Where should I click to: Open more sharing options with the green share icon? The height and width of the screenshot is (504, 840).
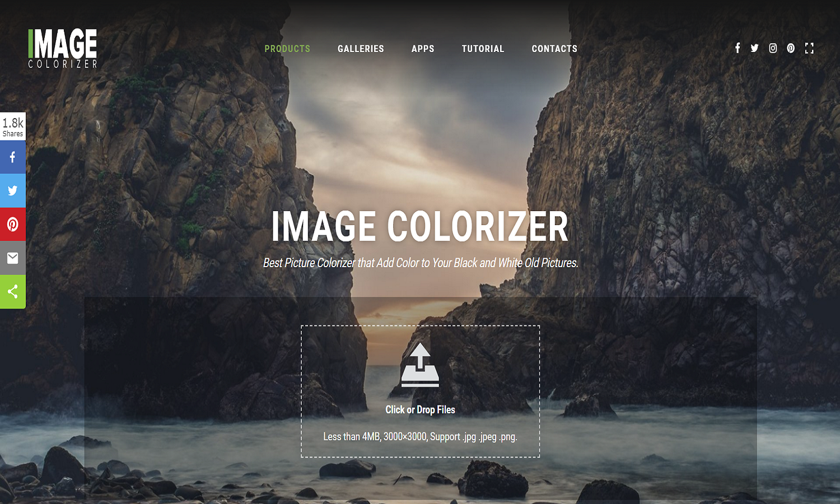pos(12,291)
